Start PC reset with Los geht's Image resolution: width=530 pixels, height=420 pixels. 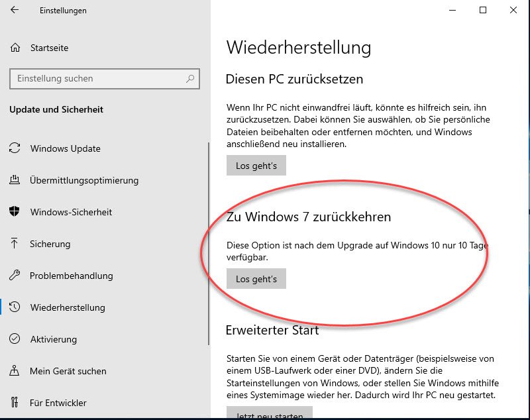click(256, 166)
